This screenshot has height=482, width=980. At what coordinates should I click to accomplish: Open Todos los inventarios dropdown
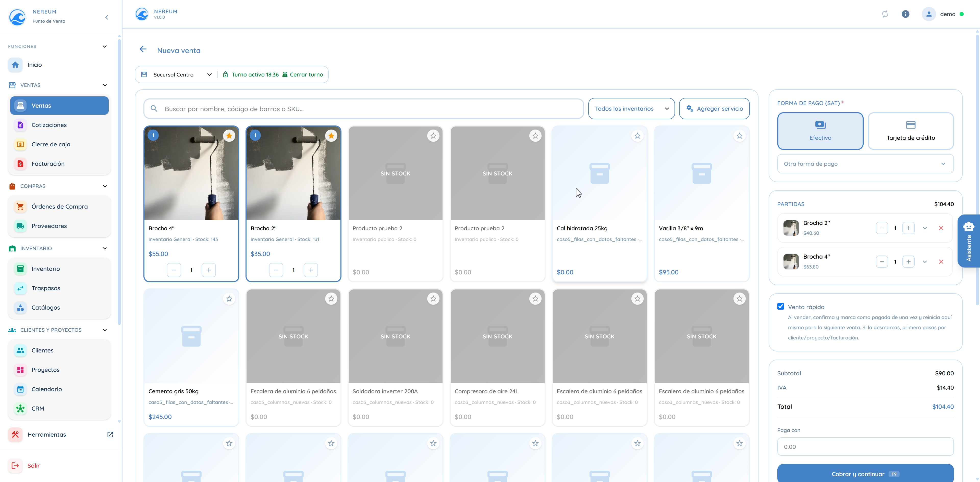[632, 109]
